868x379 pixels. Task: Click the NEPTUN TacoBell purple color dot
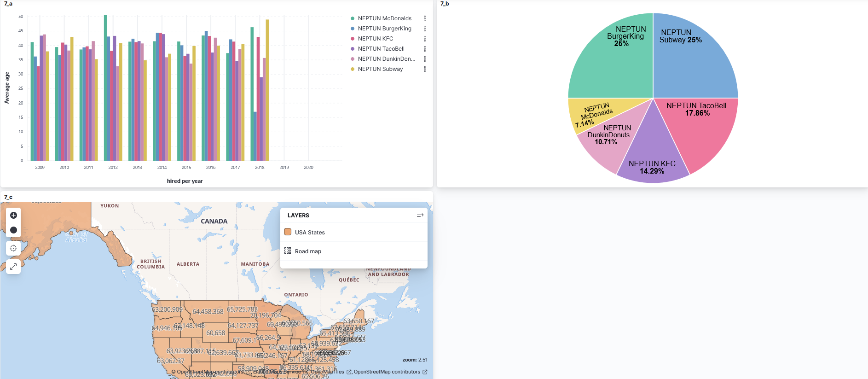(353, 49)
